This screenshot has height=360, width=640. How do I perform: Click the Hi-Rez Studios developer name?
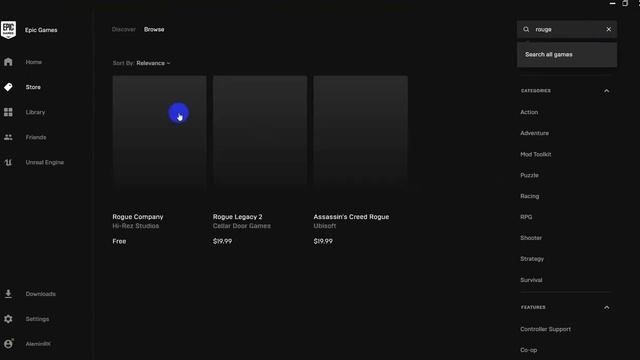tap(136, 226)
